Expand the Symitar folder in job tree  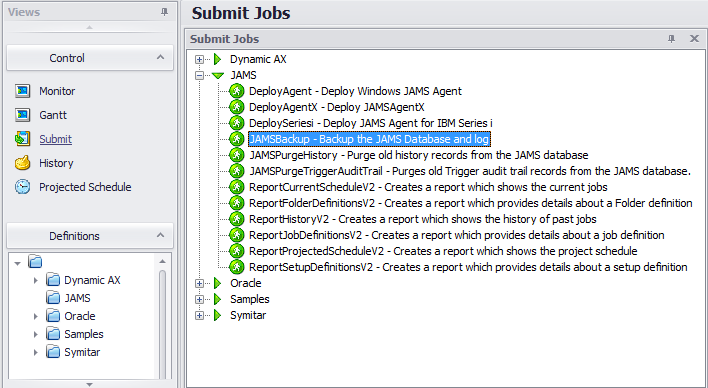pos(199,315)
